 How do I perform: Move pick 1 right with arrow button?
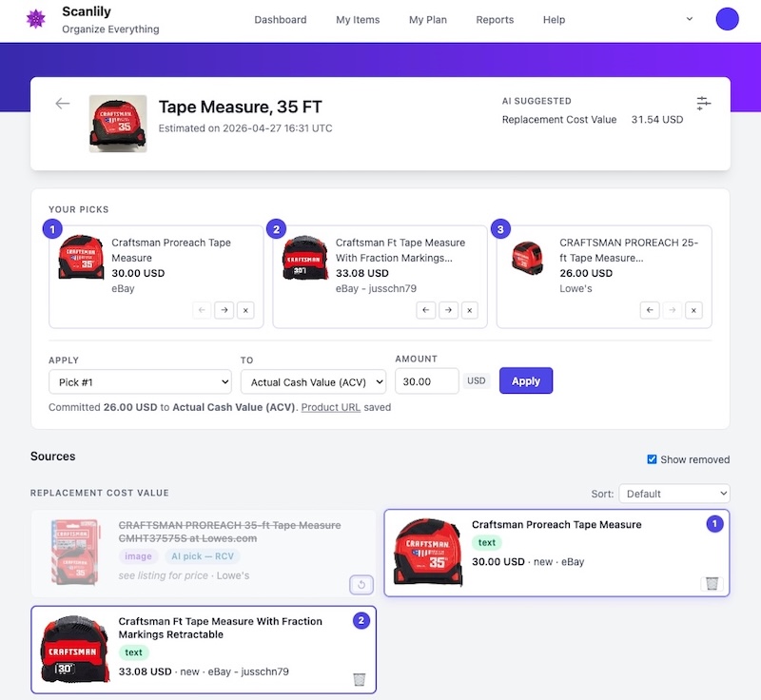(224, 310)
